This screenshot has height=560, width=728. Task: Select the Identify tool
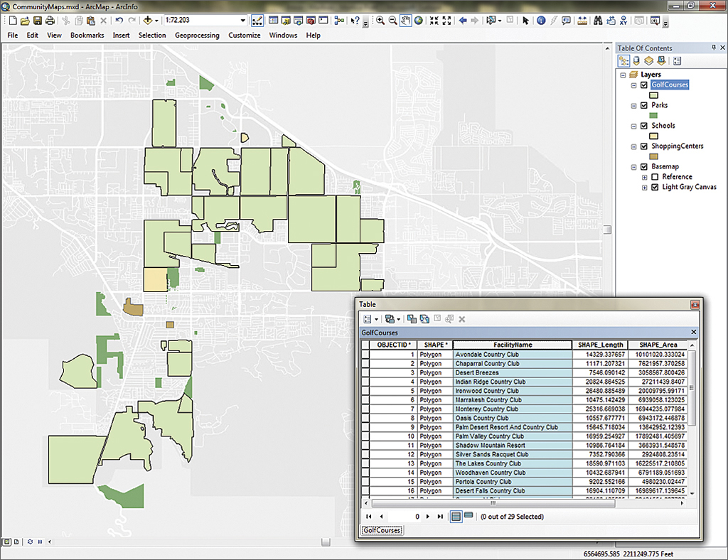[x=540, y=21]
